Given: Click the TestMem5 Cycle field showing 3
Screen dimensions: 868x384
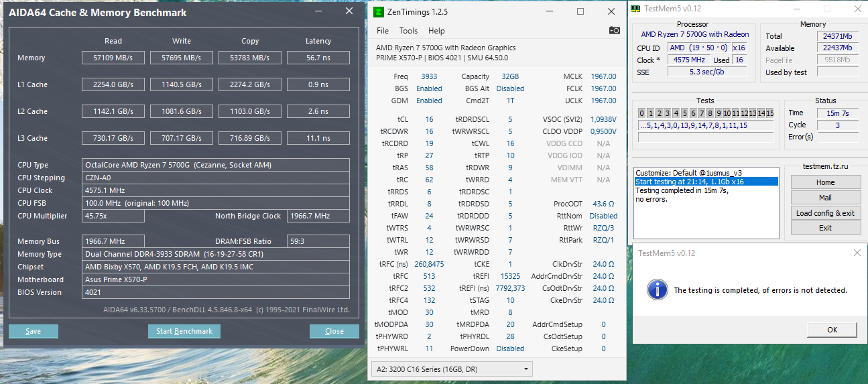Looking at the screenshot, I should pos(838,125).
